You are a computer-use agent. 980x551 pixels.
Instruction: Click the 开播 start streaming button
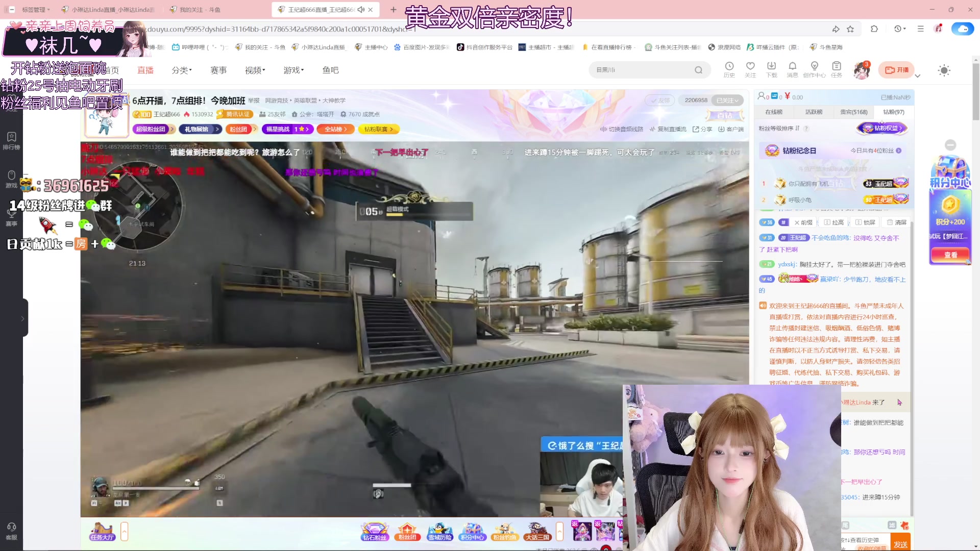click(x=896, y=70)
